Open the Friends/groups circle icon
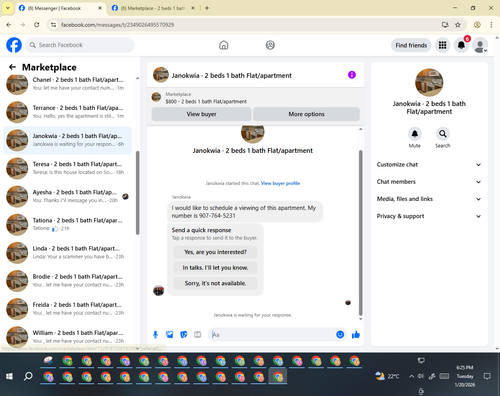Screen dimensions: 500x396 click(270, 45)
